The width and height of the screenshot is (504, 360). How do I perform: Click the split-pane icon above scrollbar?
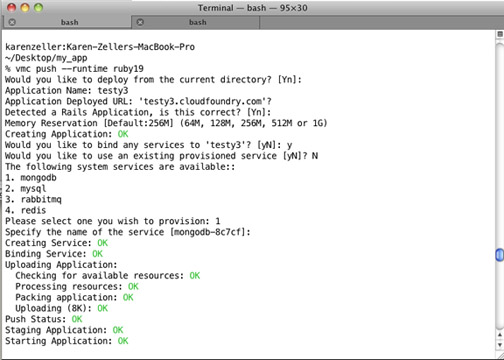point(500,34)
